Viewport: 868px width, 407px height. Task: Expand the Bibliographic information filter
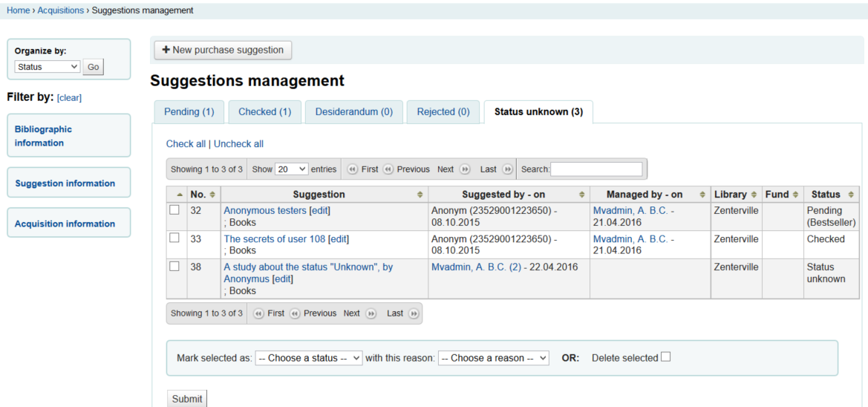tap(43, 136)
